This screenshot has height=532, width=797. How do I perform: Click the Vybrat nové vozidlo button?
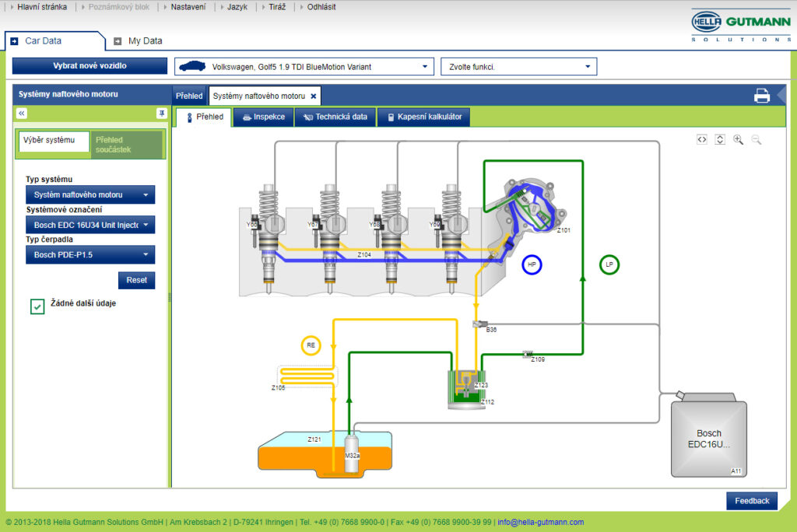[x=90, y=66]
